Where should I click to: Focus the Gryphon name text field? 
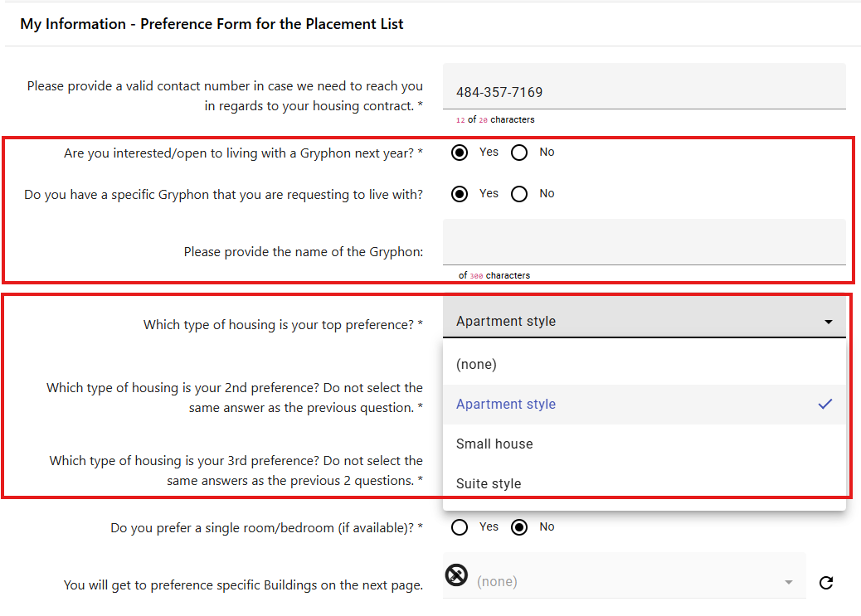click(644, 243)
